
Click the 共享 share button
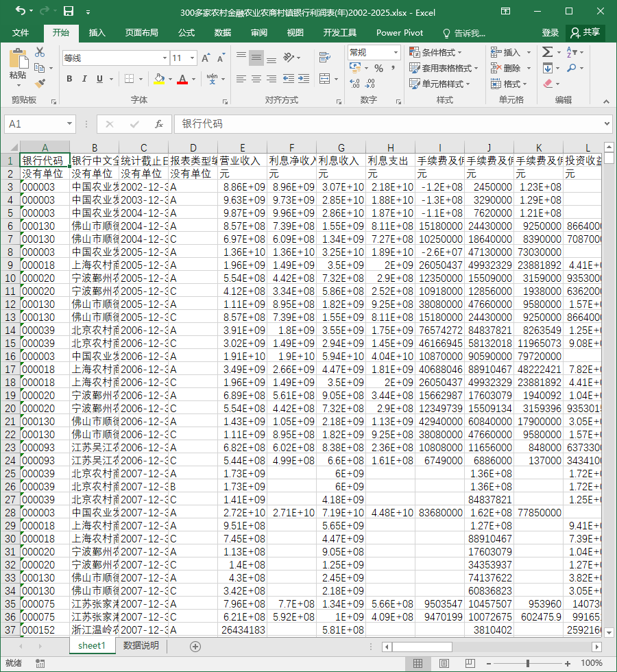point(585,32)
